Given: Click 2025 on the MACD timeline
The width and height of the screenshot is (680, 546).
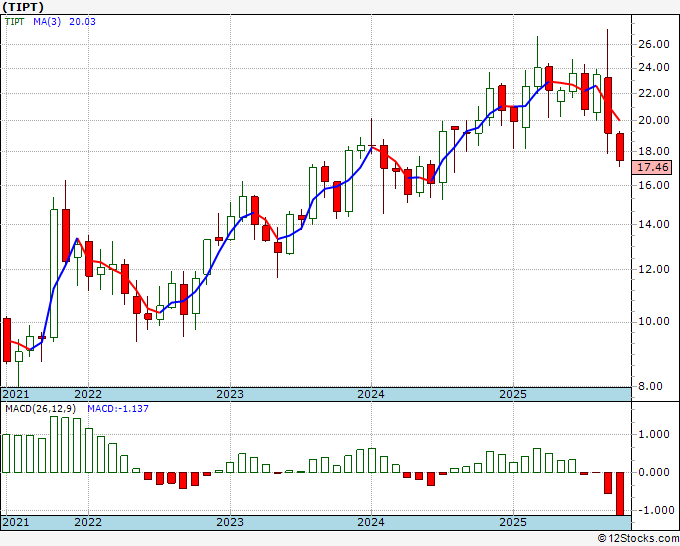Looking at the screenshot, I should [513, 522].
